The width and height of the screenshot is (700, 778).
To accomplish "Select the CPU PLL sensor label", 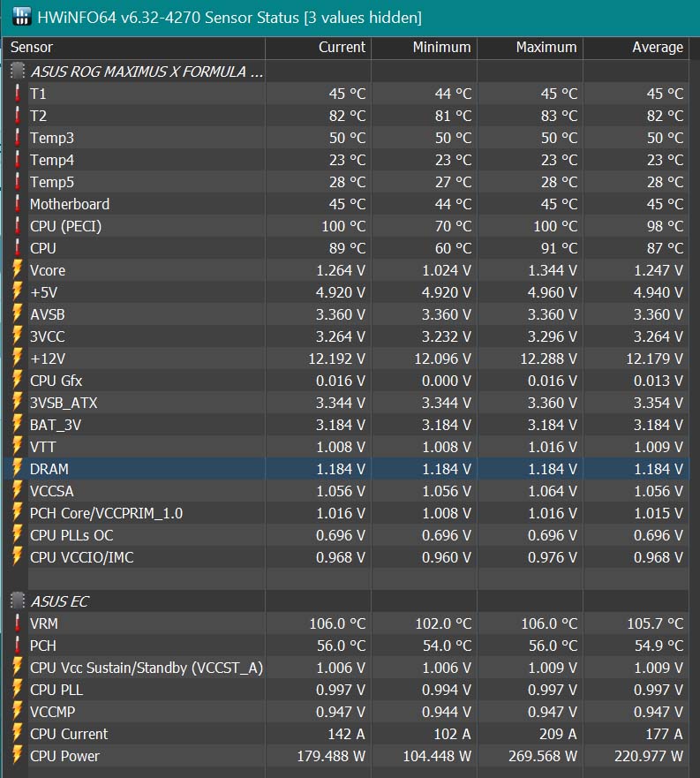I will click(x=56, y=690).
